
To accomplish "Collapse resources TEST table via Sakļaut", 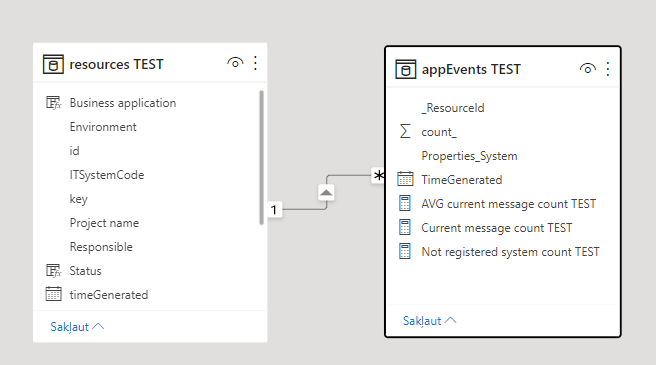I will [77, 326].
